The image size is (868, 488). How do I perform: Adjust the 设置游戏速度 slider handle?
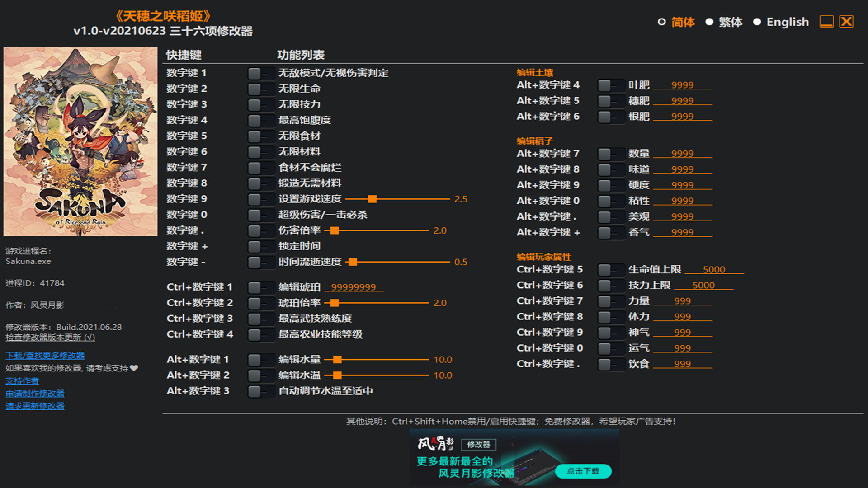(372, 199)
